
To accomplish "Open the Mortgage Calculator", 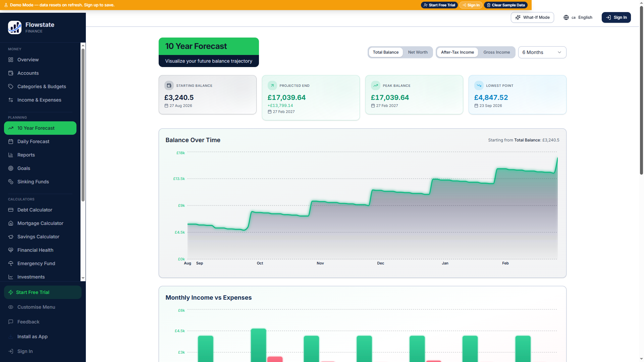I will click(x=40, y=223).
